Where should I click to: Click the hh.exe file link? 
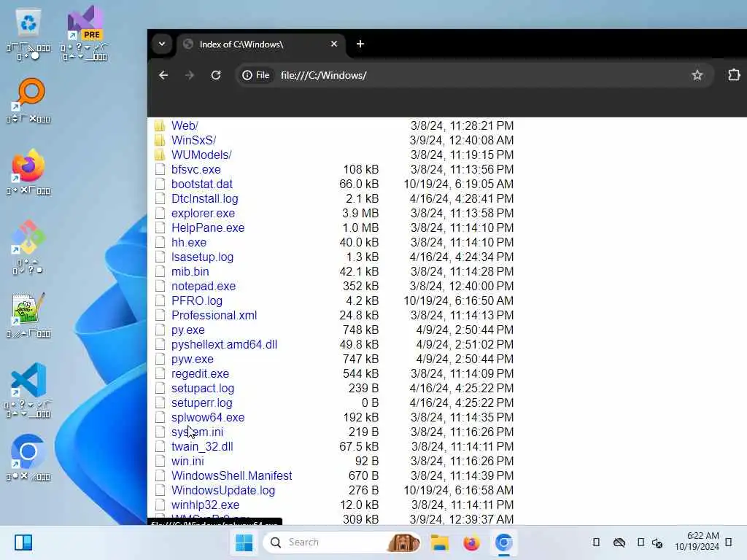(189, 242)
